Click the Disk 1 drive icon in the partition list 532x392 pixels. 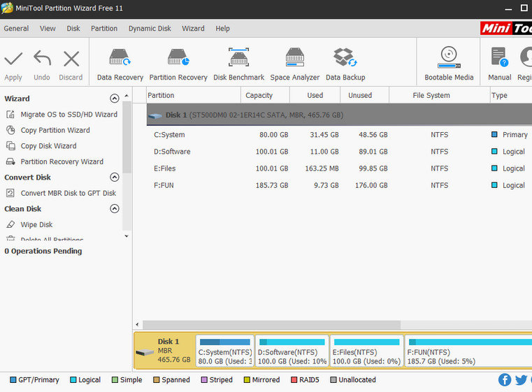click(x=155, y=115)
